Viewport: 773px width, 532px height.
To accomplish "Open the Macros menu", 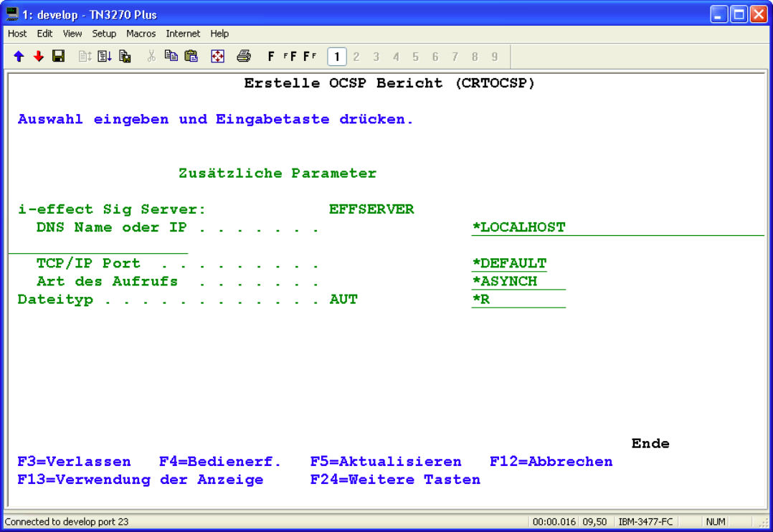I will pos(141,34).
